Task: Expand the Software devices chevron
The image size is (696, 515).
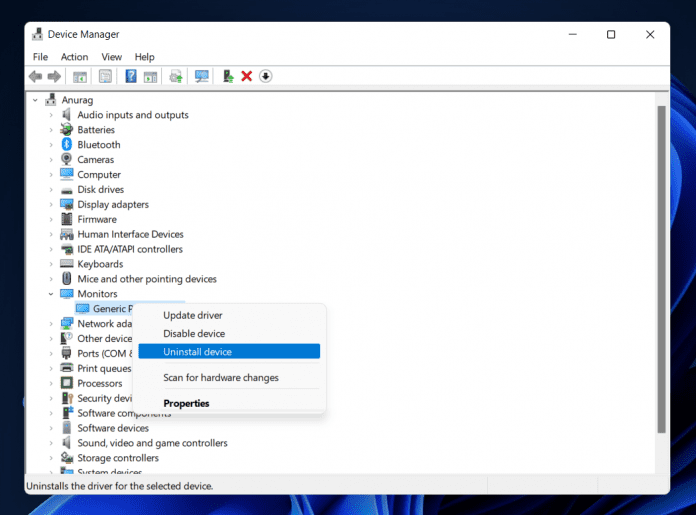Action: click(51, 428)
